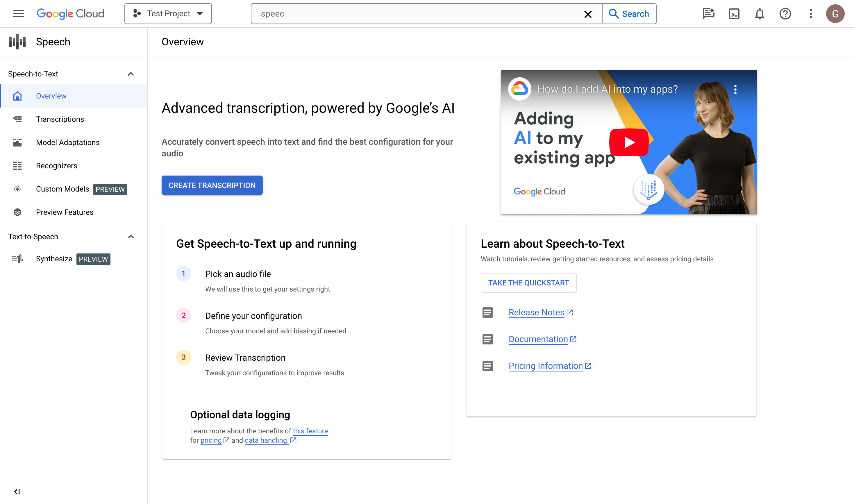
Task: Click the CREATE TRANSCRIPTION button
Action: pos(212,185)
